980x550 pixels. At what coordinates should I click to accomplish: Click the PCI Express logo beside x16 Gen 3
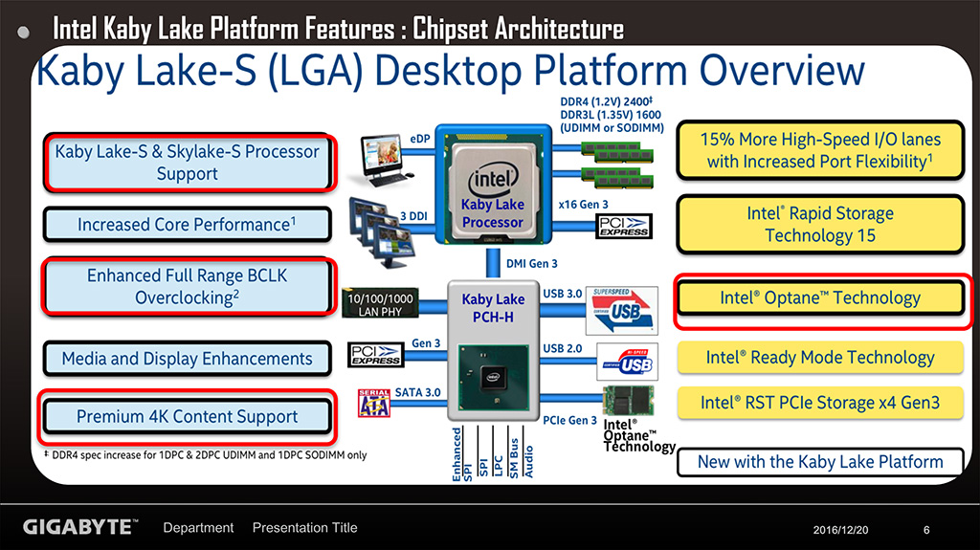coord(624,227)
